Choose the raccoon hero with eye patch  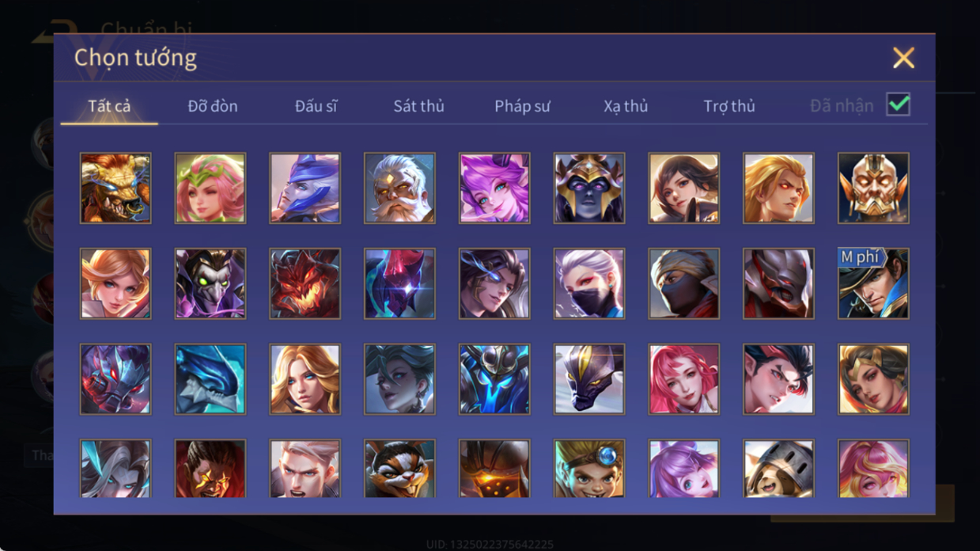click(399, 469)
